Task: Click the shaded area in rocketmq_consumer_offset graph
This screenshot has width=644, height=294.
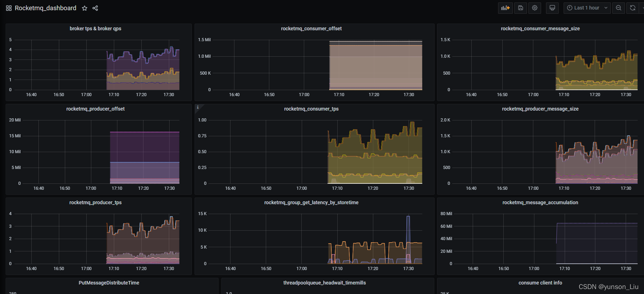Action: [376, 65]
